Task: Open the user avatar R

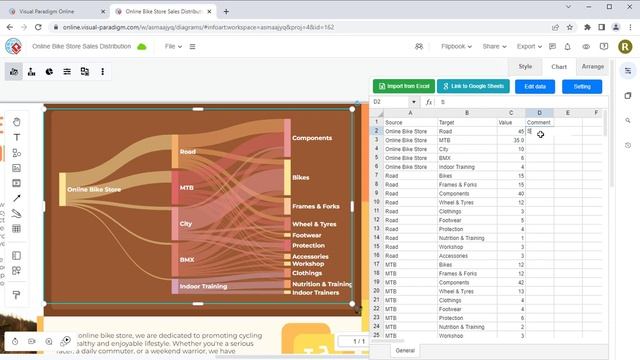Action: (x=625, y=47)
